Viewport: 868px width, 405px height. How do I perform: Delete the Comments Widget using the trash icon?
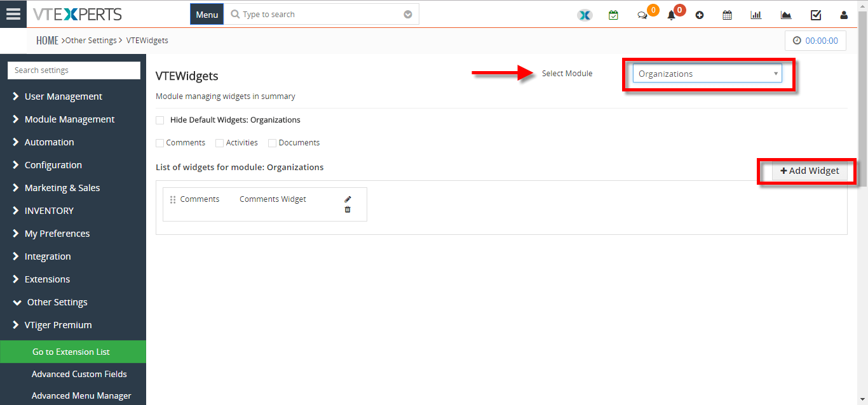tap(348, 209)
